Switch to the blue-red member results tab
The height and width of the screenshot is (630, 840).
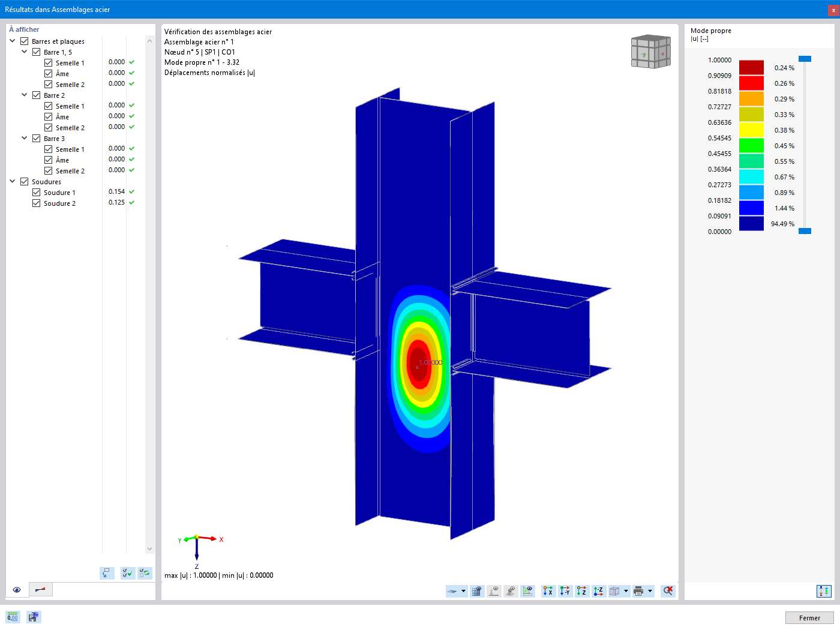point(40,590)
